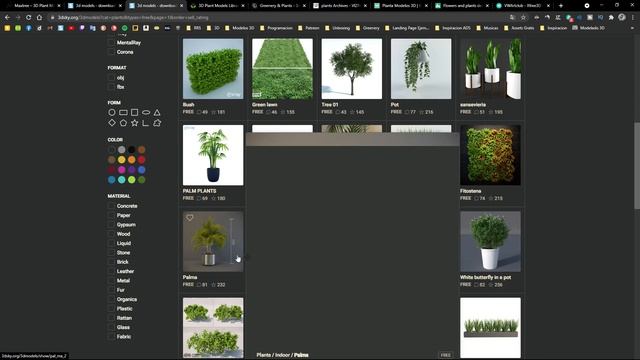Select the star form filter

(134, 123)
